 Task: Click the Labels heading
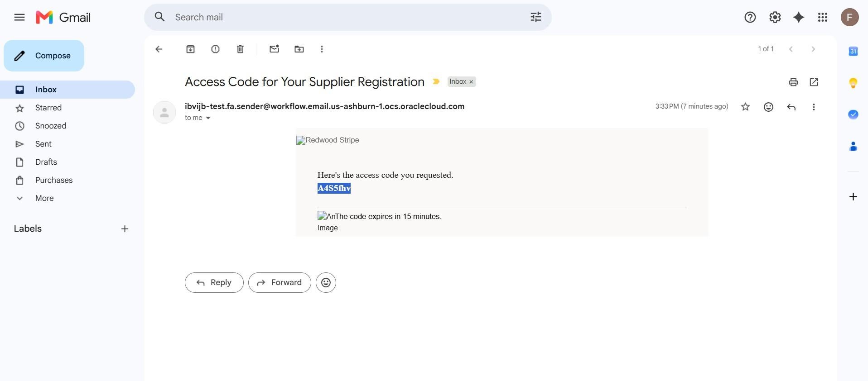point(28,229)
